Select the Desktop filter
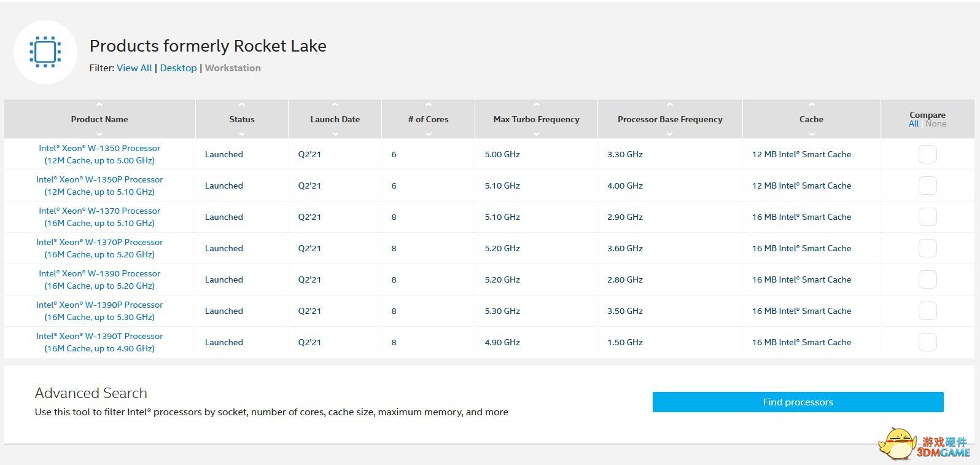 pos(178,68)
